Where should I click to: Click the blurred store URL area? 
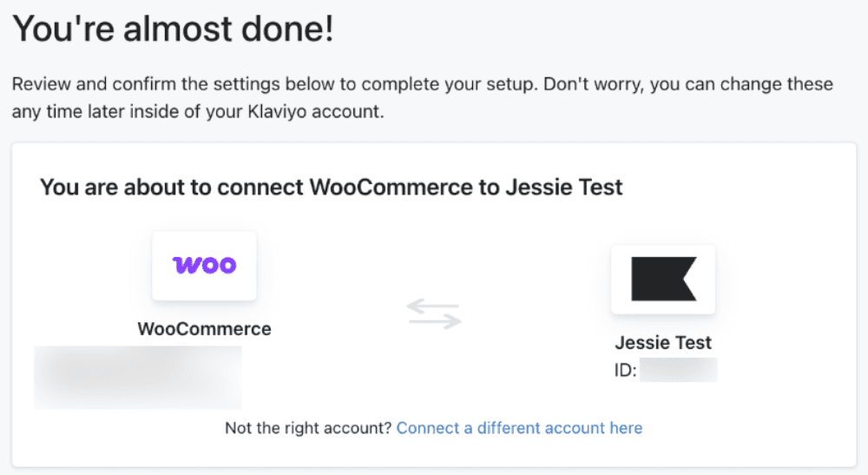(x=138, y=377)
